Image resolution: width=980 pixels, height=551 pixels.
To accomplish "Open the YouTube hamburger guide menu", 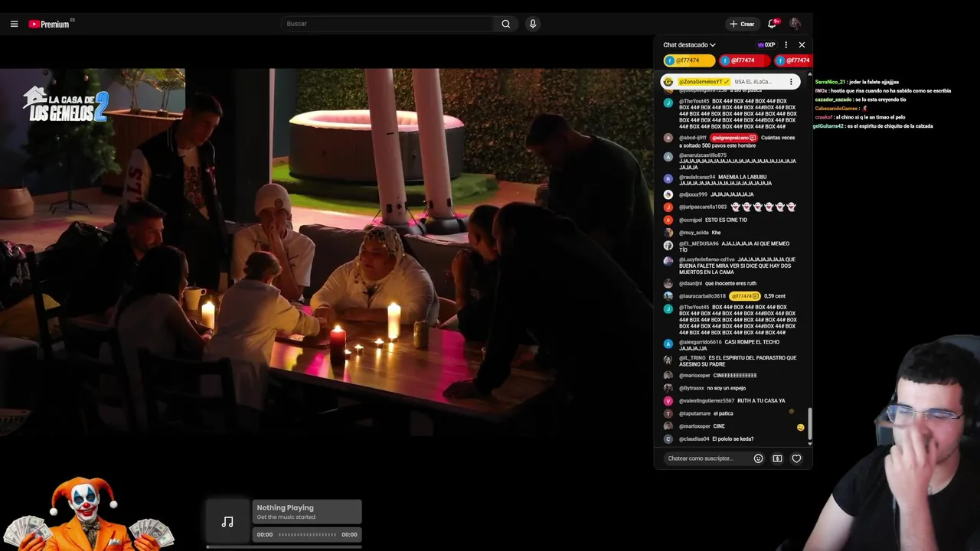I will click(x=14, y=24).
